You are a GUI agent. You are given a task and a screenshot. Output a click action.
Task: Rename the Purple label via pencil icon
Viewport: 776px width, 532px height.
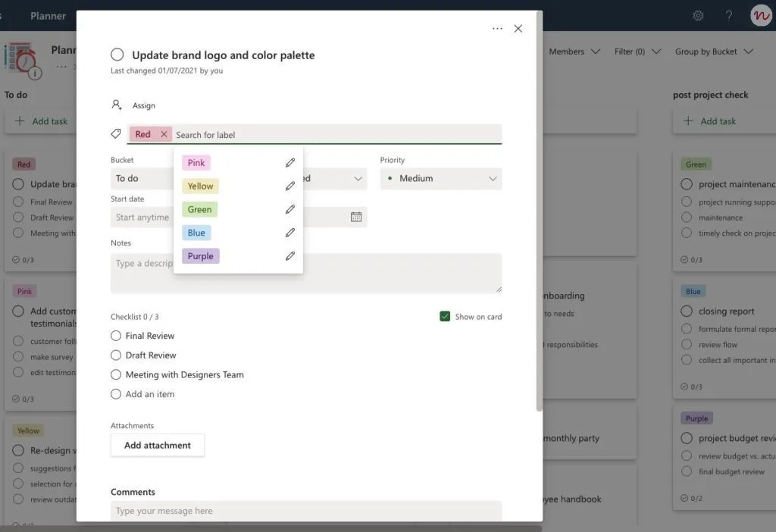pyautogui.click(x=290, y=256)
